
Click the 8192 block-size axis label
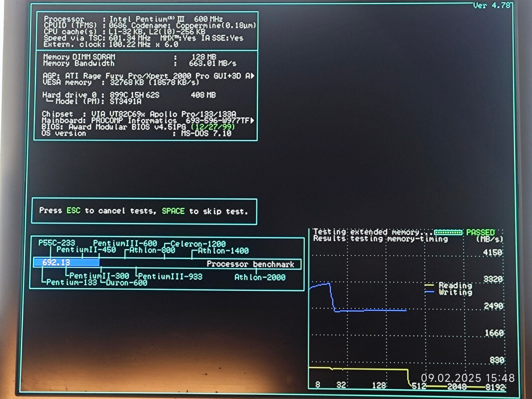(x=495, y=387)
